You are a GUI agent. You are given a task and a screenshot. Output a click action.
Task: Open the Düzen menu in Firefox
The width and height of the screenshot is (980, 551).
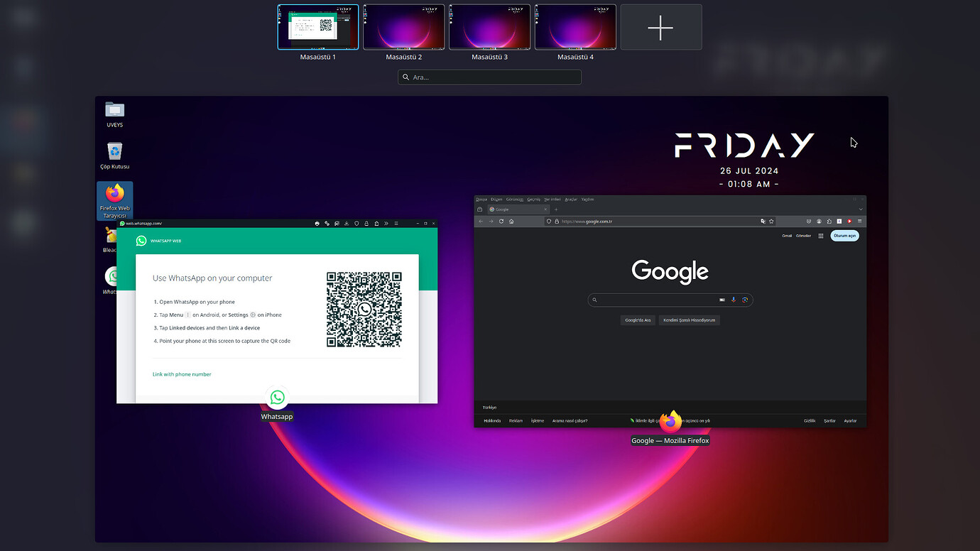(496, 200)
